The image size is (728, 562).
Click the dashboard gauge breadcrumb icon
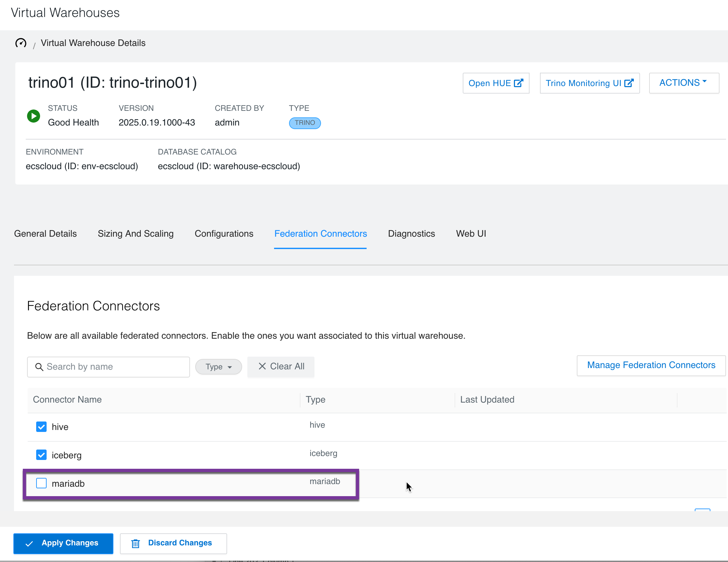(21, 43)
